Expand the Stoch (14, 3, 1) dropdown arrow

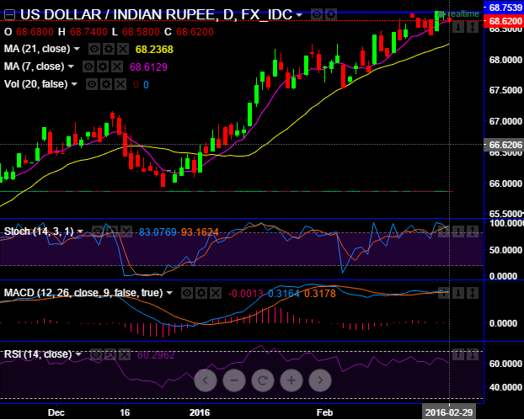[x=80, y=231]
